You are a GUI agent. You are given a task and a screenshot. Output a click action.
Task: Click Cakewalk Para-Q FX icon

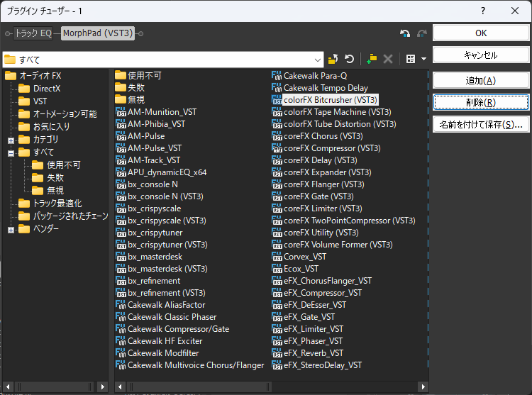pos(277,76)
